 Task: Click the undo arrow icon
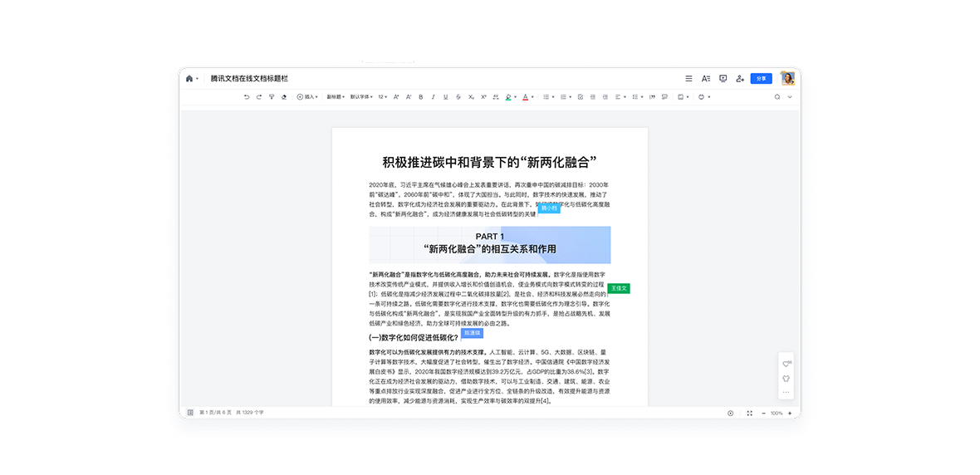click(247, 97)
